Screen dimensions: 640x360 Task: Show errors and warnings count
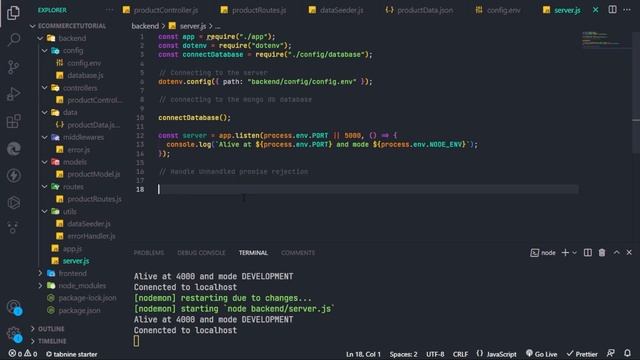[x=23, y=354]
